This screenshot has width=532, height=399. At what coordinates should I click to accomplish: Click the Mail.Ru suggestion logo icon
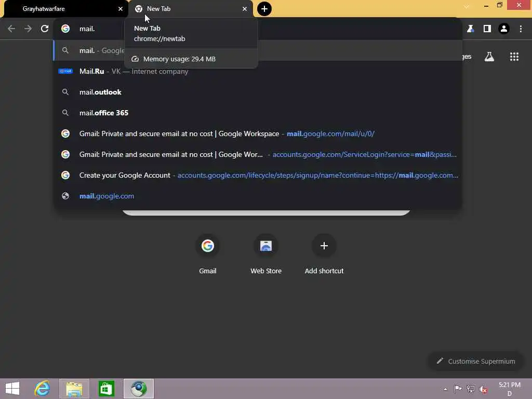65,71
